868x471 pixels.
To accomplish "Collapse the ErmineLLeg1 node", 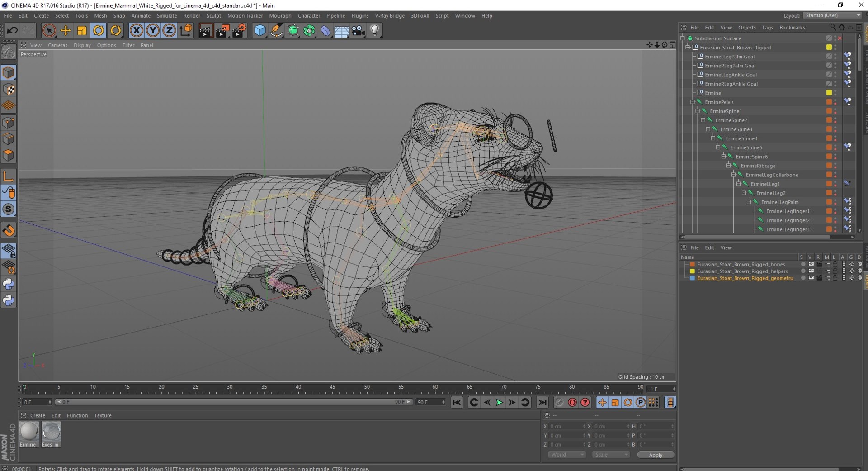I will click(738, 184).
